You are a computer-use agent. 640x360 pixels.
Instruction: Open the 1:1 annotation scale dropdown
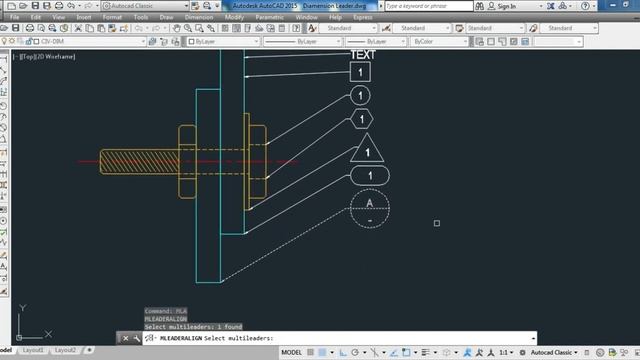point(506,352)
